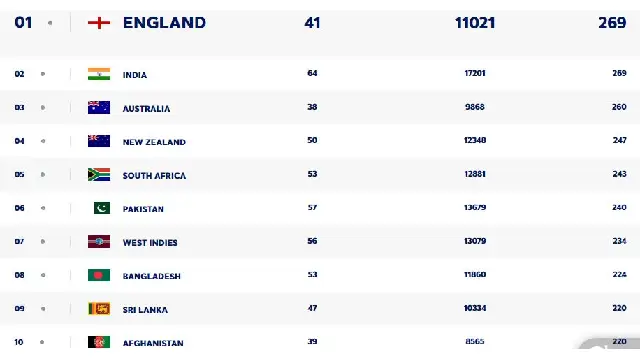
Task: Click the New Zealand flag icon
Action: pyautogui.click(x=99, y=141)
